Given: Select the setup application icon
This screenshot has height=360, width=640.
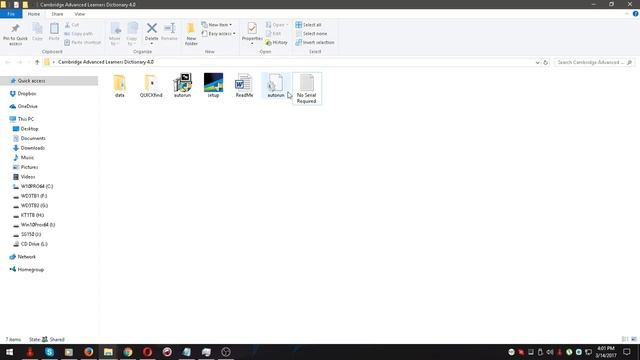Looking at the screenshot, I should [213, 85].
